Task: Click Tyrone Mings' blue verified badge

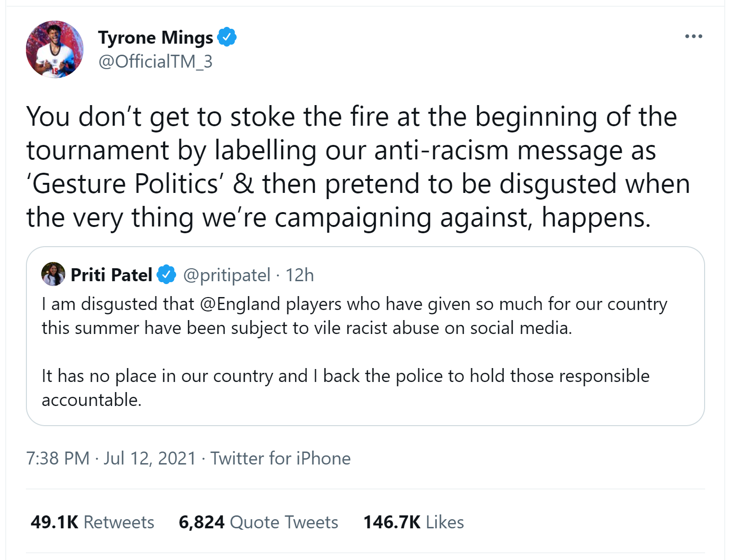Action: point(227,37)
